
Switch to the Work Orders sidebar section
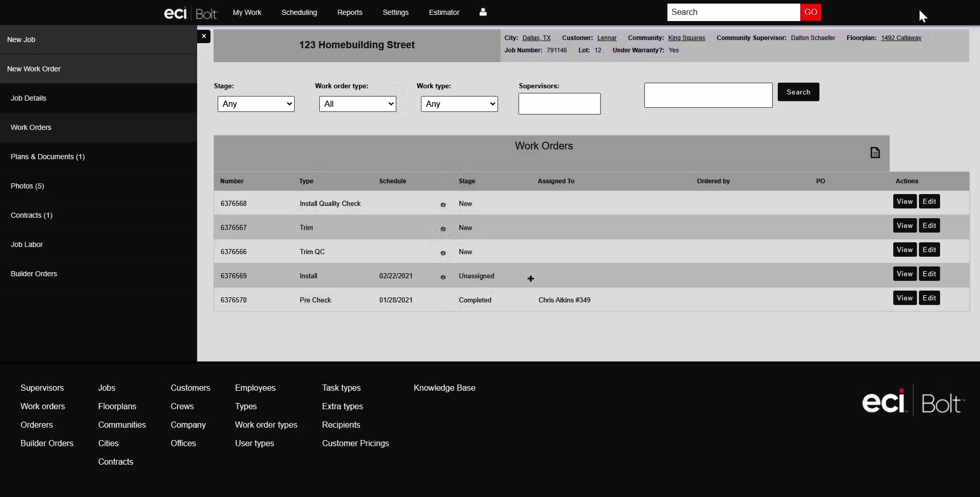[31, 127]
